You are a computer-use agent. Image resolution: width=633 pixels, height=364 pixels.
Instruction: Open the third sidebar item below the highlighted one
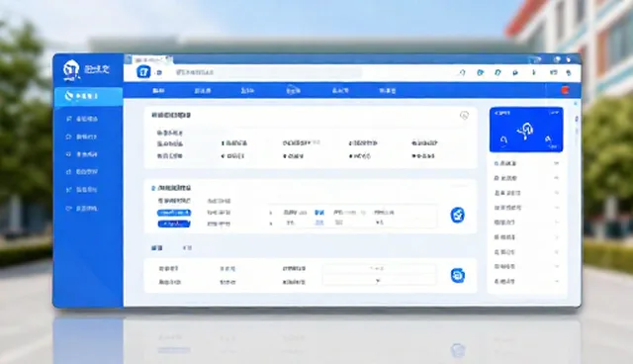coord(82,154)
